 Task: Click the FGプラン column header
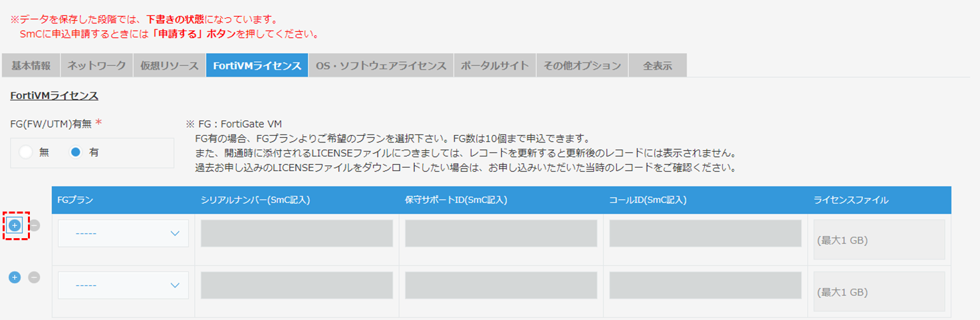(123, 200)
